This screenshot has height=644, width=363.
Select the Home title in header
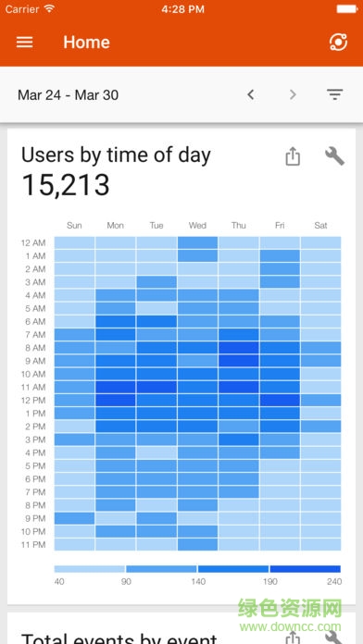tap(86, 42)
